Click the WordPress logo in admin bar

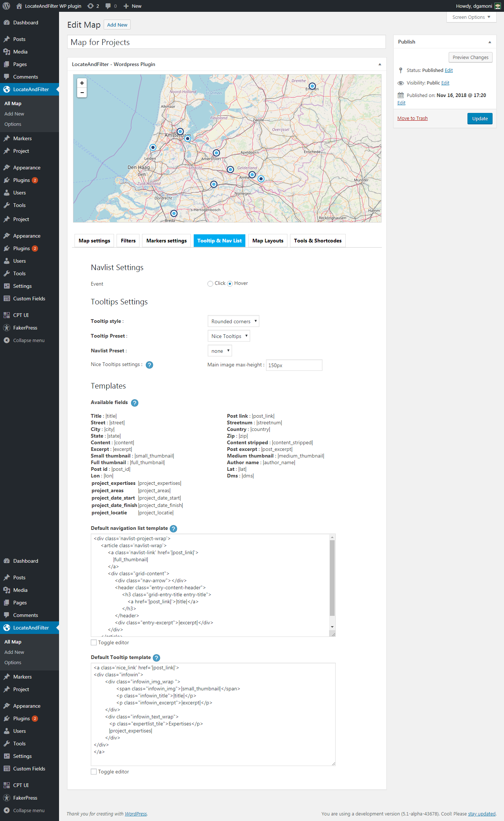pyautogui.click(x=6, y=6)
